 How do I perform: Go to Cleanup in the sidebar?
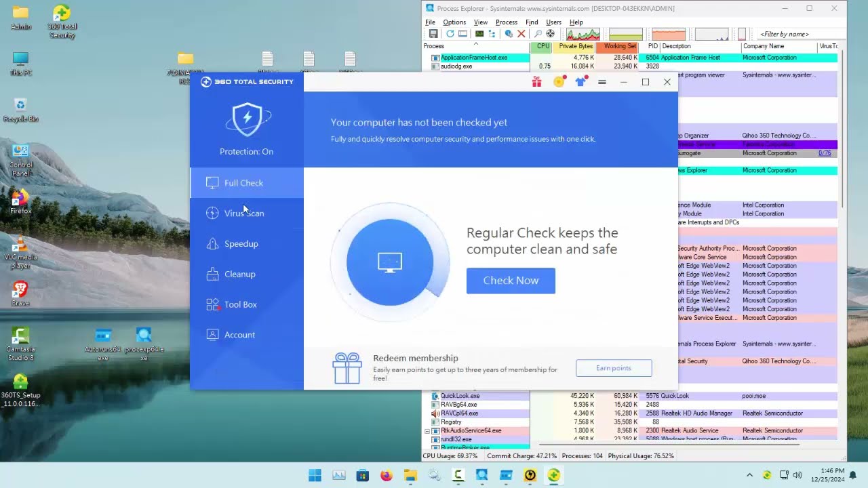[x=247, y=274]
